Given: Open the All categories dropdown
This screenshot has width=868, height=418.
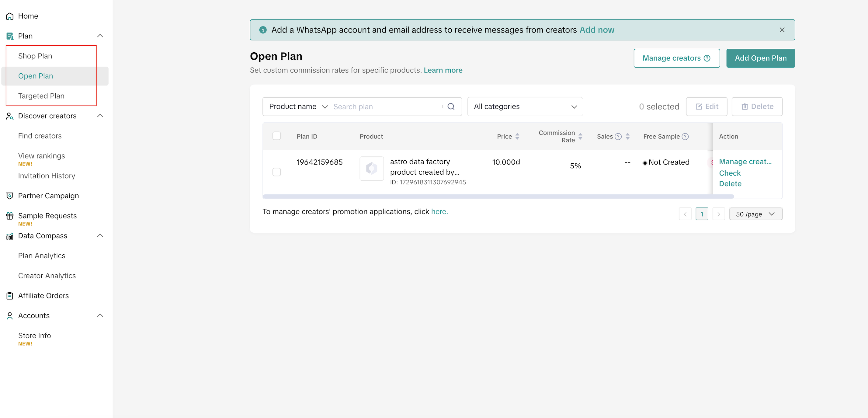Looking at the screenshot, I should [x=525, y=106].
